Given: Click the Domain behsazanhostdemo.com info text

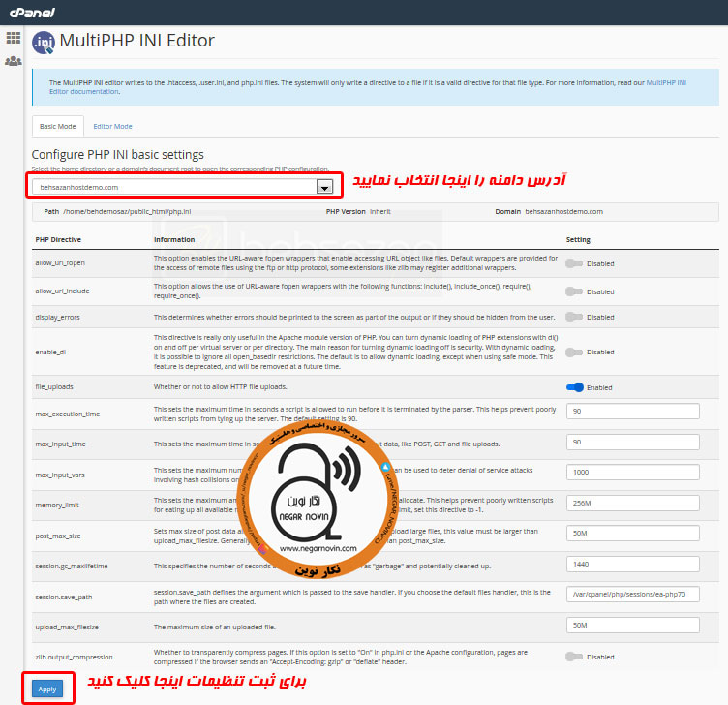Looking at the screenshot, I should [x=549, y=212].
